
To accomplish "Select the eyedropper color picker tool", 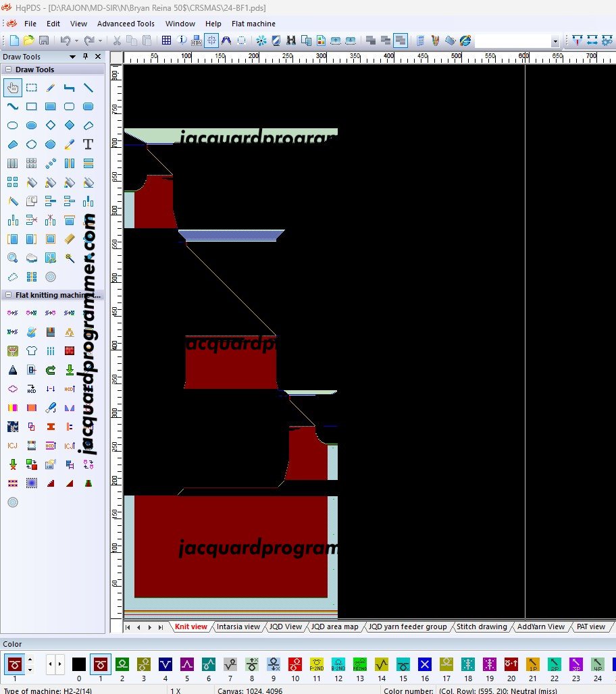I will [69, 144].
